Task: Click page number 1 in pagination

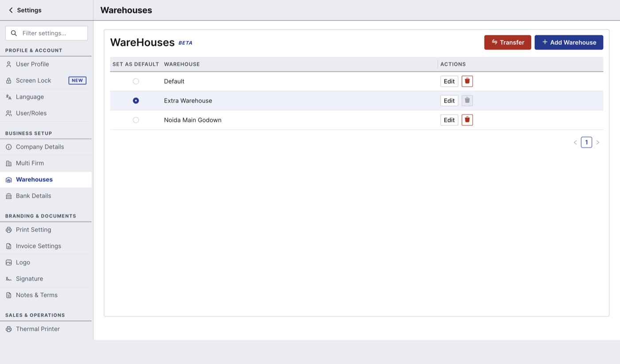Action: [x=586, y=142]
